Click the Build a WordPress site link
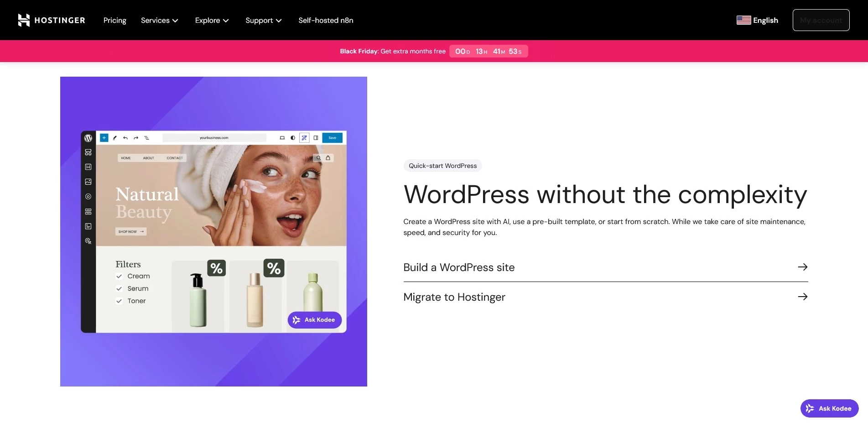 pyautogui.click(x=459, y=267)
